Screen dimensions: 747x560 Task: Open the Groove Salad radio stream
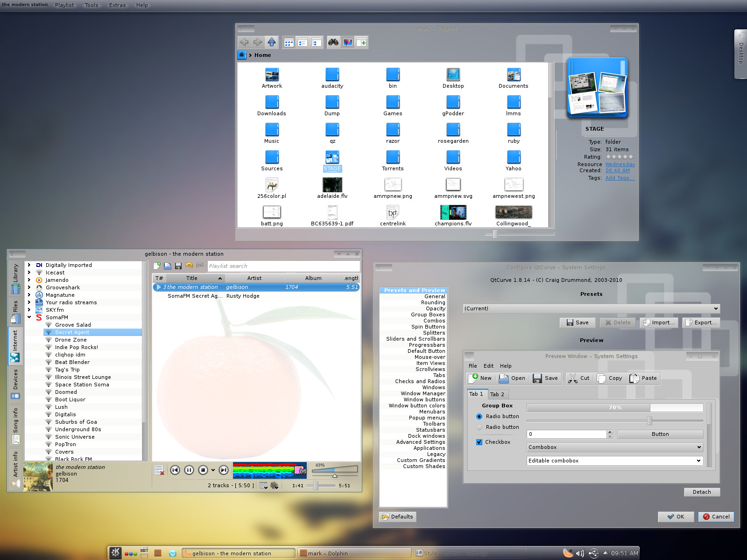[x=73, y=325]
